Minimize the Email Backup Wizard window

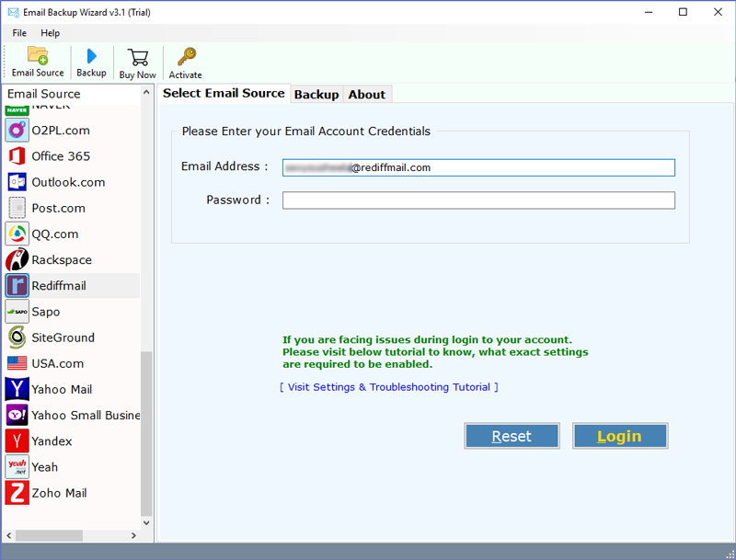[x=649, y=12]
